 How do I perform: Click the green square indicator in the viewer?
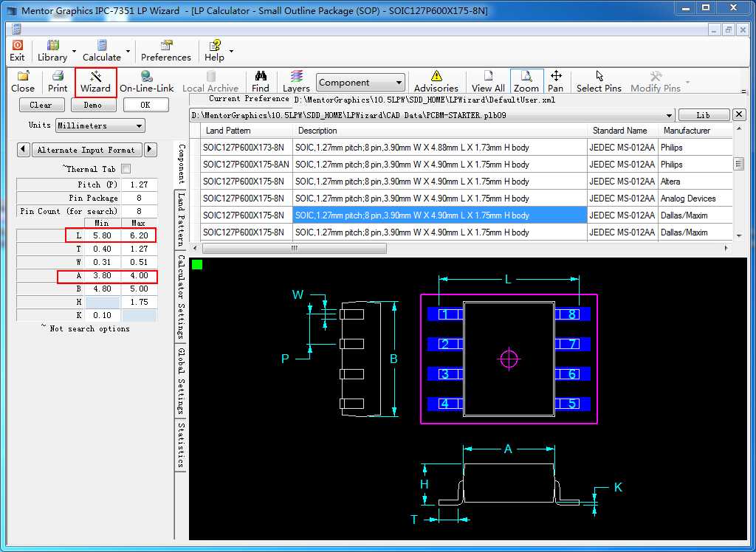[196, 264]
